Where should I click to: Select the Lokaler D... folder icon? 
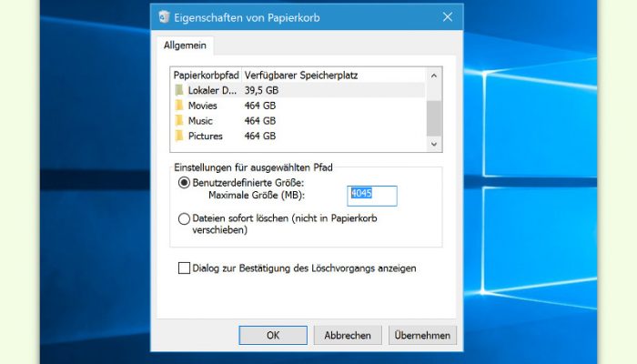(x=179, y=90)
